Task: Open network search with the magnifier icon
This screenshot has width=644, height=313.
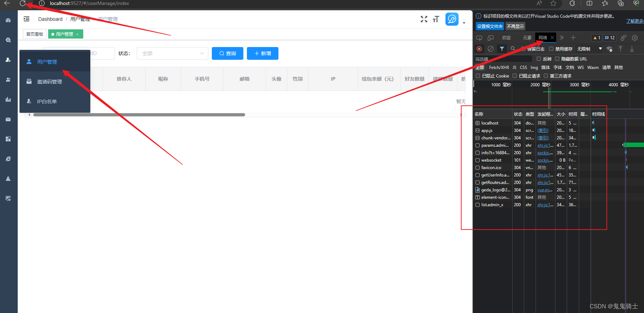Action: coord(513,49)
